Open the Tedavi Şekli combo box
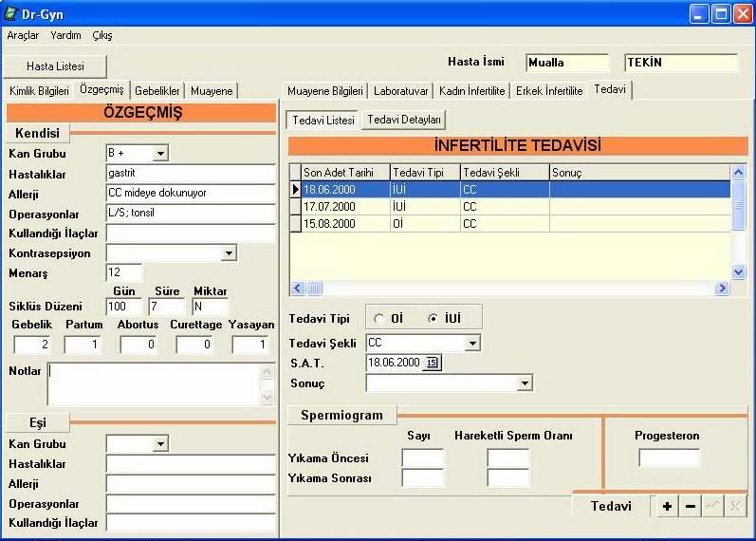This screenshot has height=541, width=756. [472, 343]
